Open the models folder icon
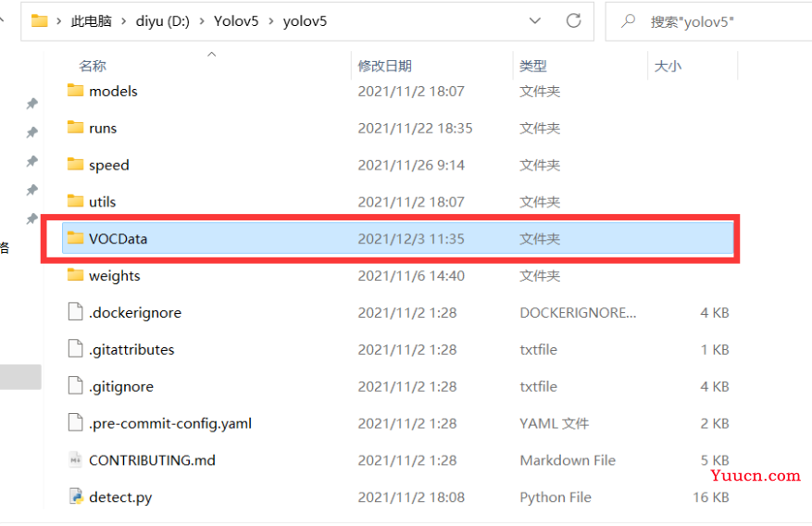The image size is (812, 526). pyautogui.click(x=75, y=91)
